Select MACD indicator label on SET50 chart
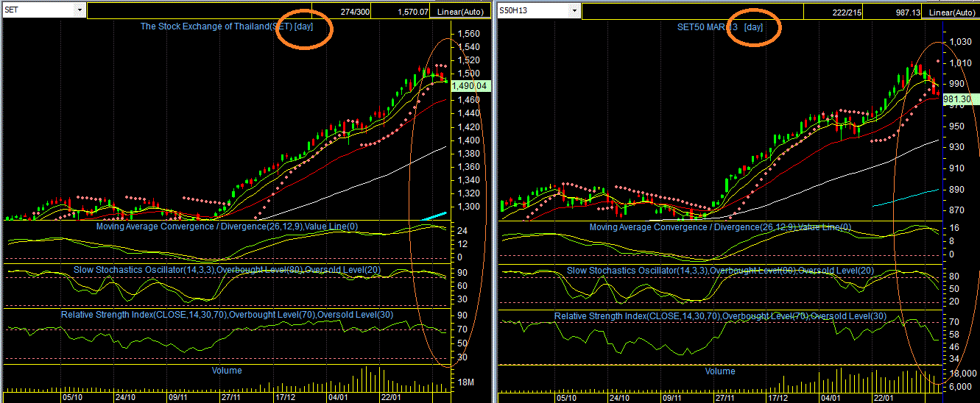This screenshot has height=403, width=980. [x=720, y=227]
